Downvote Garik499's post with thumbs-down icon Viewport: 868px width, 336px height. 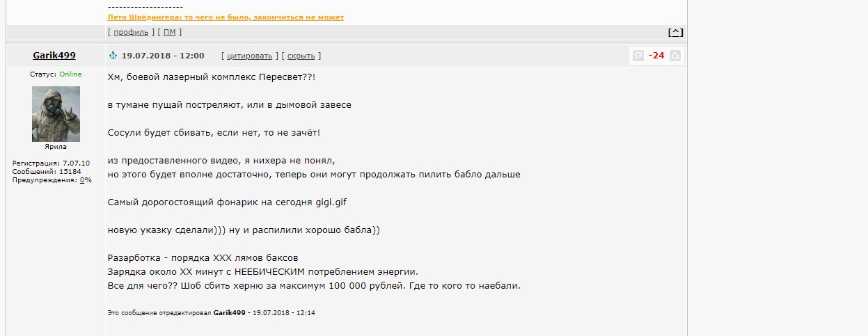pos(638,56)
